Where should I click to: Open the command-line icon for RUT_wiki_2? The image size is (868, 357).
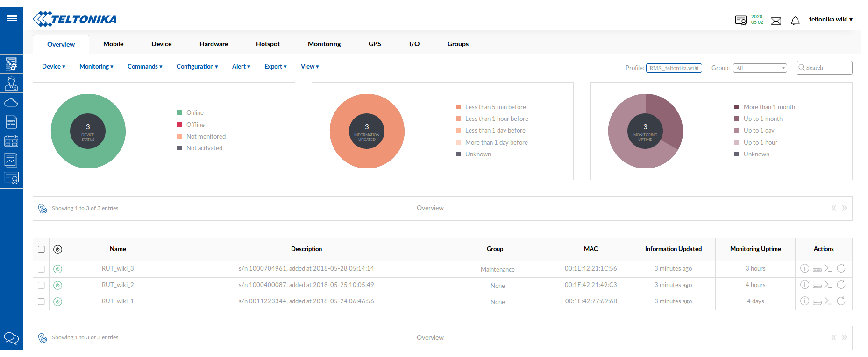click(x=828, y=285)
